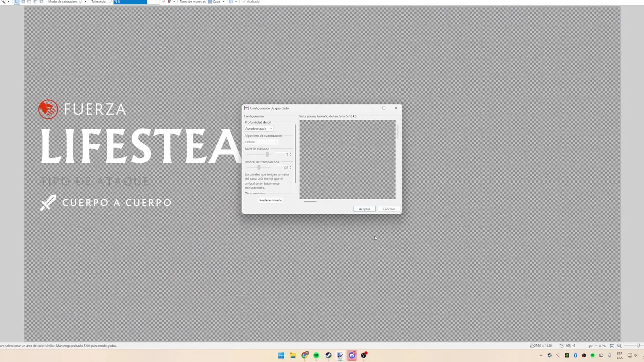Click the preview pane vertical scrollbar

pyautogui.click(x=398, y=132)
